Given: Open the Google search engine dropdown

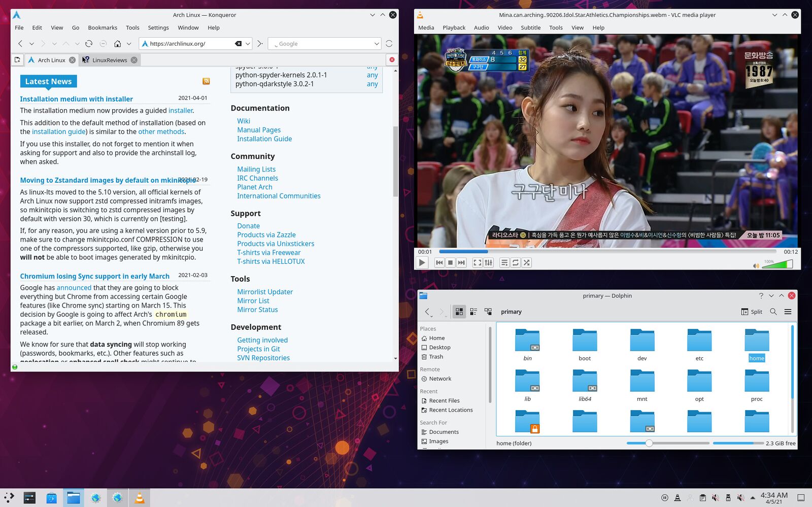Looking at the screenshot, I should coord(377,44).
